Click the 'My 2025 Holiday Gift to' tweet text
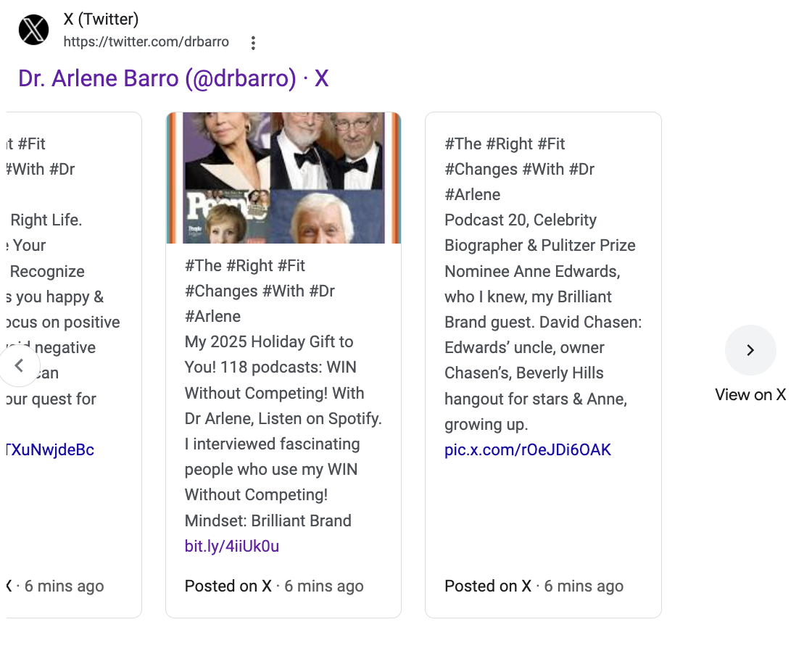This screenshot has height=651, width=812. [269, 342]
